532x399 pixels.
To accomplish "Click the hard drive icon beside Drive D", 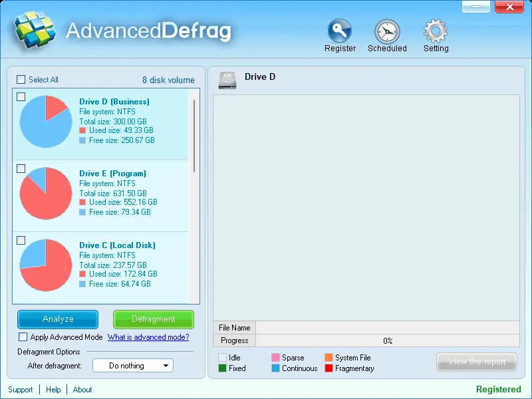I will pyautogui.click(x=227, y=80).
